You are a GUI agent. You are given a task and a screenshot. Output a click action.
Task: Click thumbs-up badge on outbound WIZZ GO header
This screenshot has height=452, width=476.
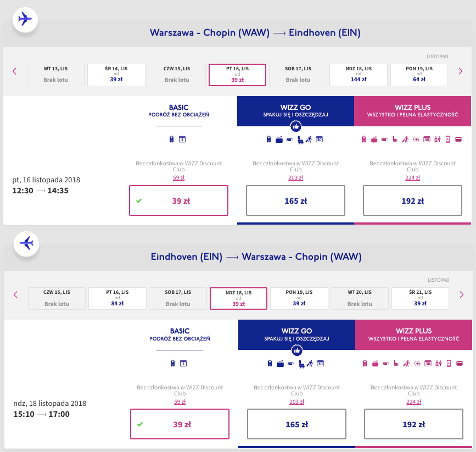pos(295,126)
